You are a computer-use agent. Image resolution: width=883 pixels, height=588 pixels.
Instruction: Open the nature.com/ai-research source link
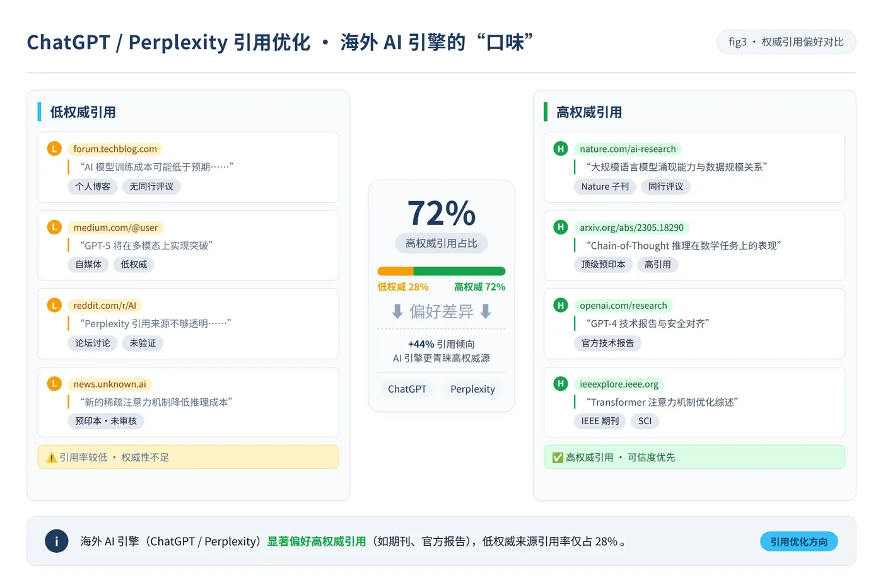[628, 149]
